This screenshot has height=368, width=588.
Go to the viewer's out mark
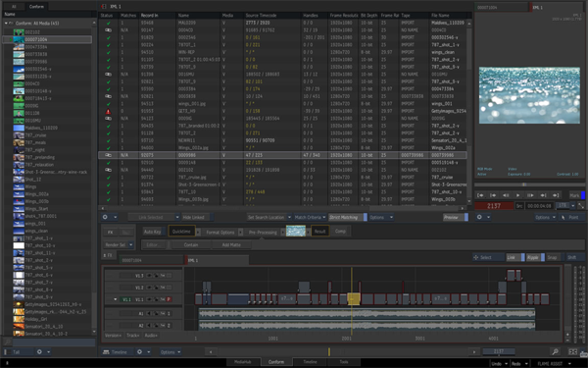[556, 195]
